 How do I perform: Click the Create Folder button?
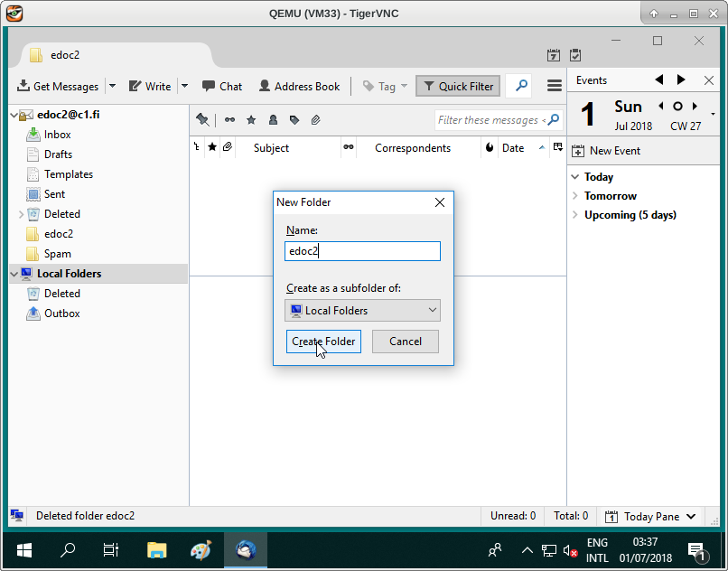pyautogui.click(x=323, y=342)
